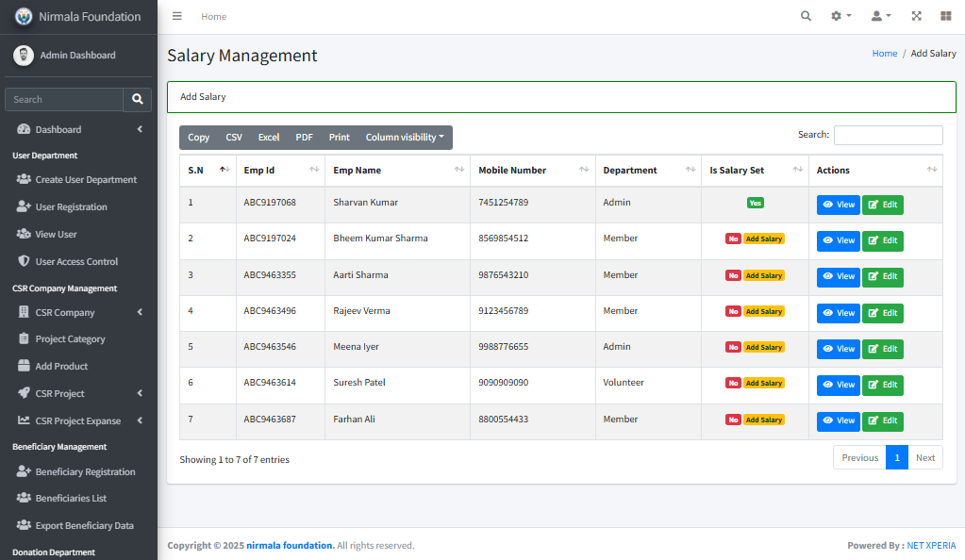
Task: Open the user profile icon menu
Action: (880, 16)
